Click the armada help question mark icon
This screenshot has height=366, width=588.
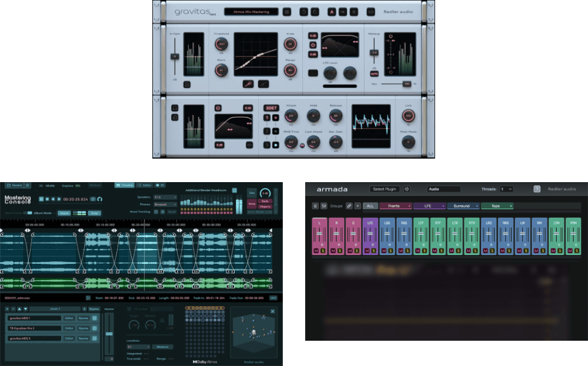[537, 189]
